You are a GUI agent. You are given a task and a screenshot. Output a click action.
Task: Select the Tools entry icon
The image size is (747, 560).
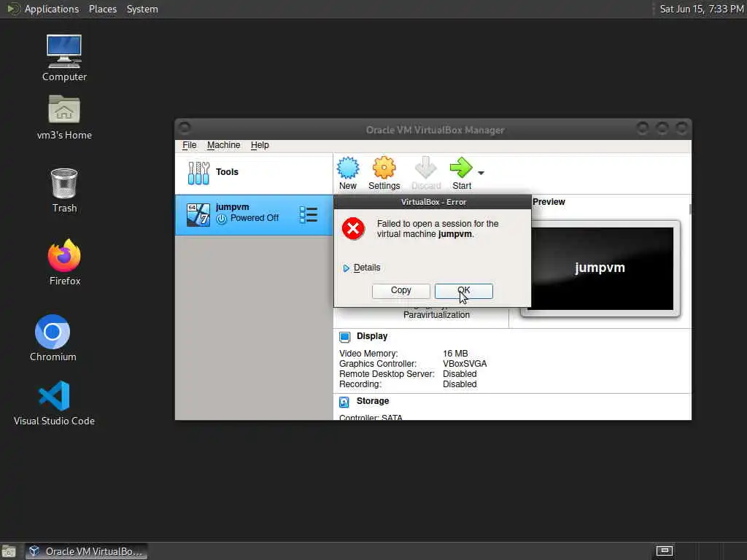198,173
